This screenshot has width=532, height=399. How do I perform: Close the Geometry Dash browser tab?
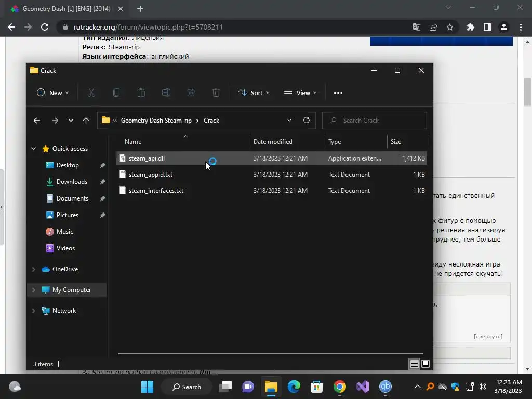[121, 9]
